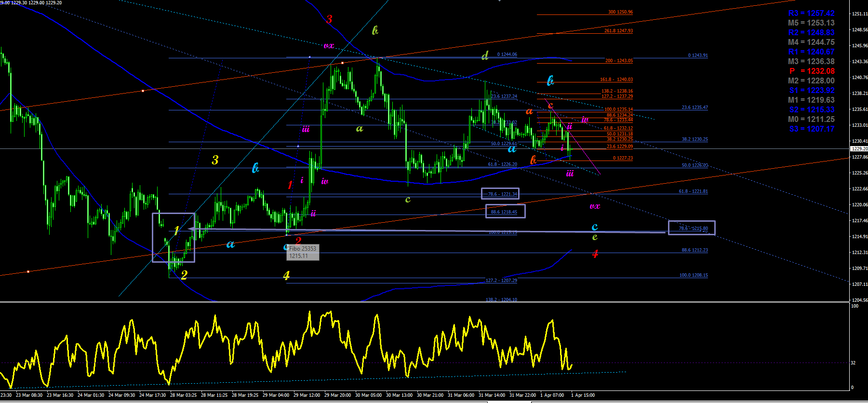Screen dimensions: 868x403
Task: Click the S3 = 1207.17 support label
Action: 812,129
